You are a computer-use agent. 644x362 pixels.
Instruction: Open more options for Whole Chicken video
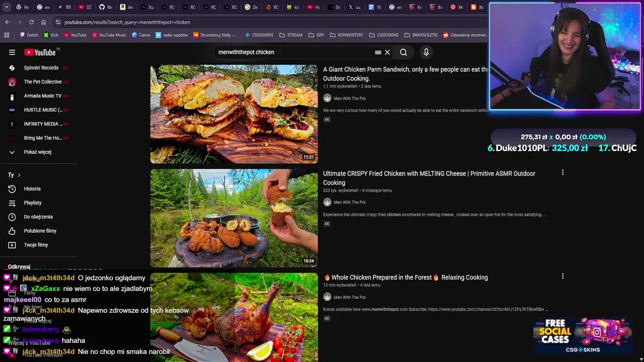(562, 276)
